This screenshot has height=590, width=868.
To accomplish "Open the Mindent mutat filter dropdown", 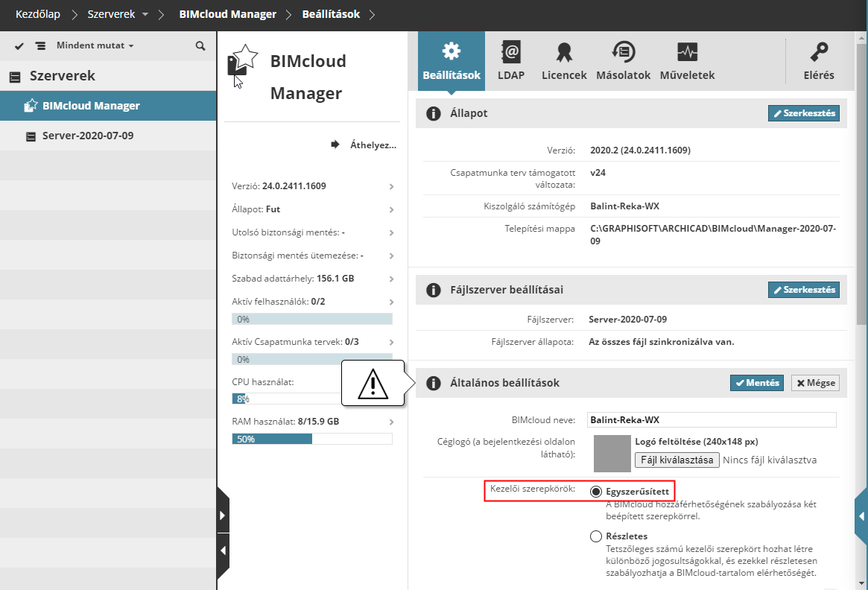I will 95,46.
